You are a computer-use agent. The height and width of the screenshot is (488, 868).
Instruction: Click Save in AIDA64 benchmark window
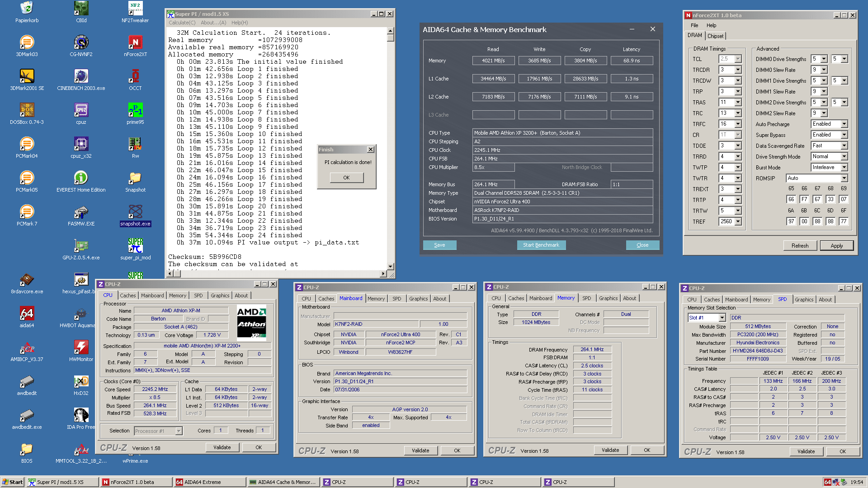tap(439, 245)
